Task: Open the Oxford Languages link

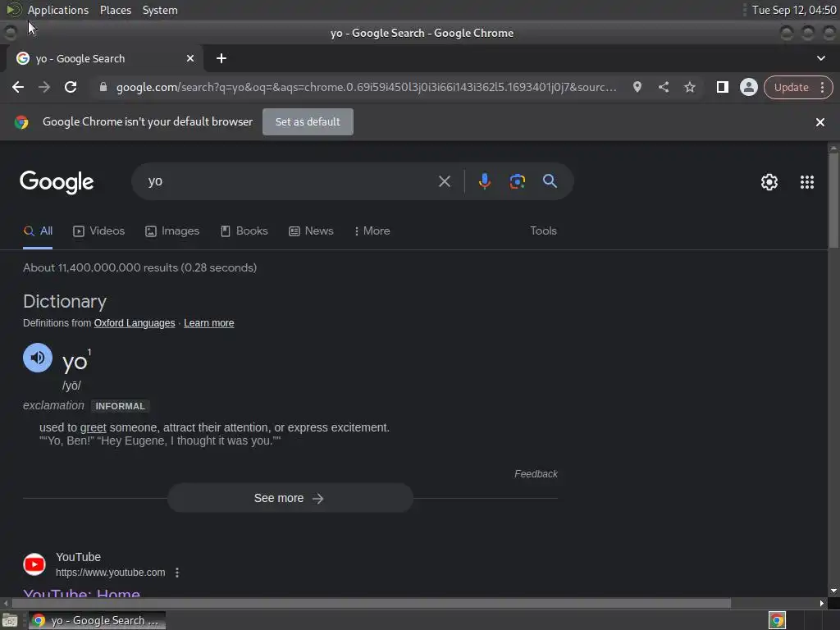Action: pyautogui.click(x=135, y=323)
